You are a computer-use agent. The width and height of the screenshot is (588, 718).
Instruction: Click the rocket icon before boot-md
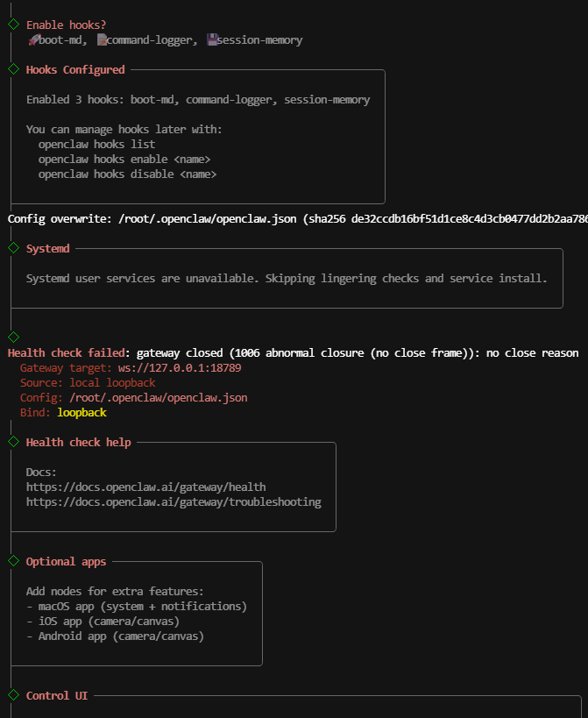(x=32, y=40)
